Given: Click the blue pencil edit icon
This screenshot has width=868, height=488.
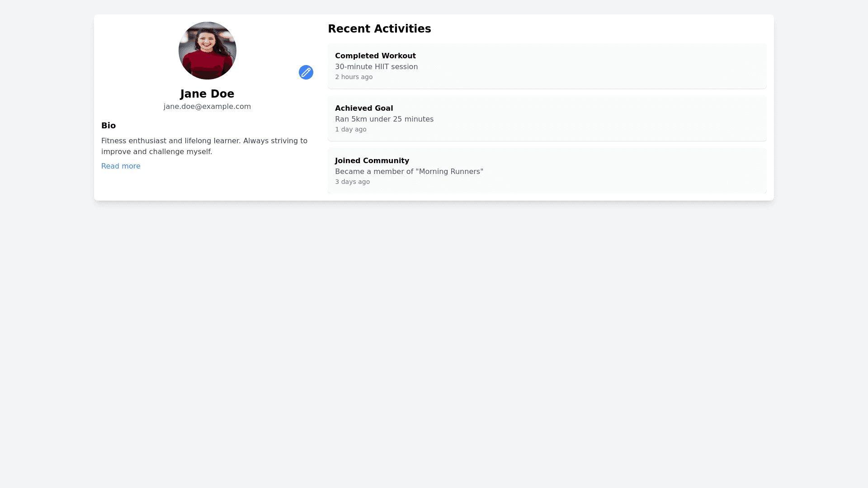Looking at the screenshot, I should (x=306, y=72).
